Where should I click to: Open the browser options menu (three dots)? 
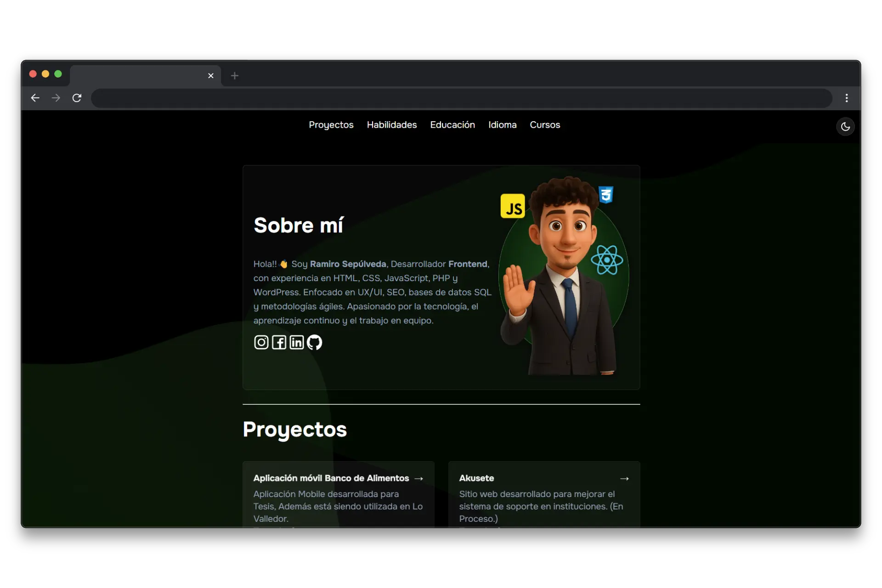pyautogui.click(x=847, y=98)
